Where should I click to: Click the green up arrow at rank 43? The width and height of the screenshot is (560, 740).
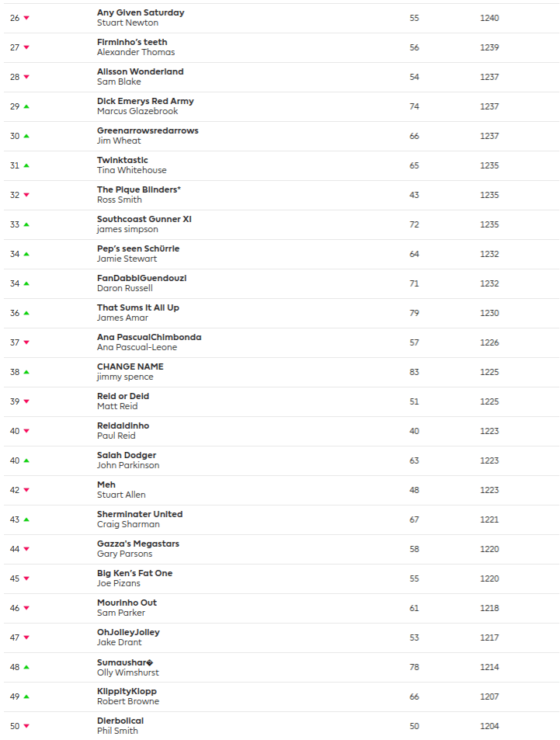[26, 519]
